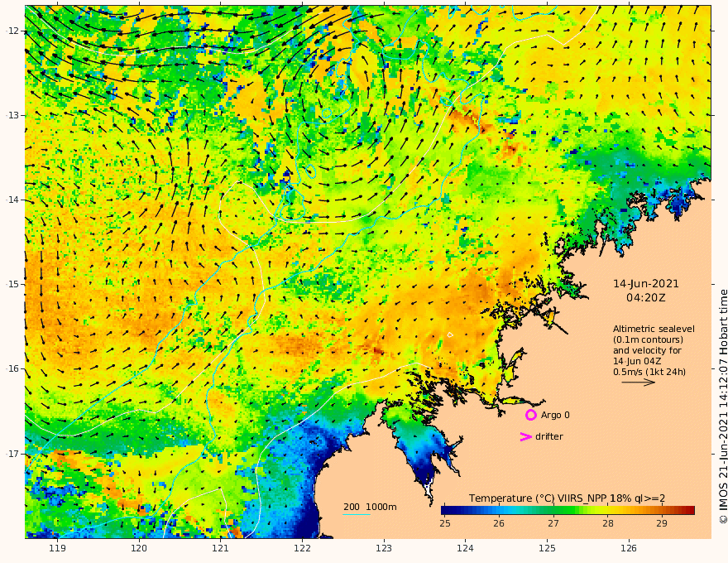Click the IMOS copyright timestamp text

click(723, 407)
